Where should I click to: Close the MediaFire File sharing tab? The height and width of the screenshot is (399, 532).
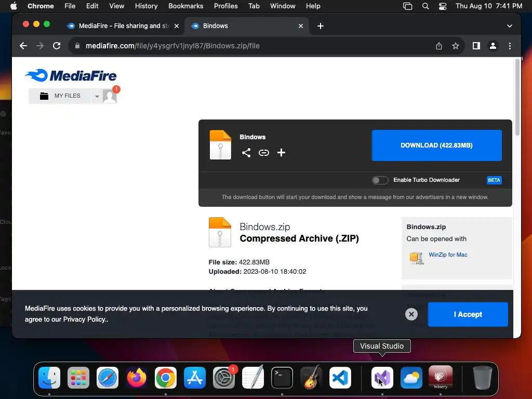(177, 26)
